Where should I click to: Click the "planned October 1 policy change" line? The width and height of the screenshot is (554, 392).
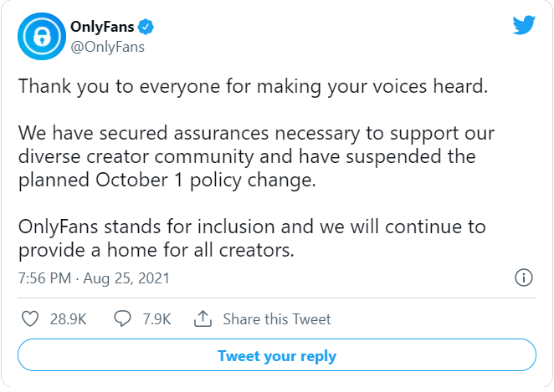click(x=167, y=181)
